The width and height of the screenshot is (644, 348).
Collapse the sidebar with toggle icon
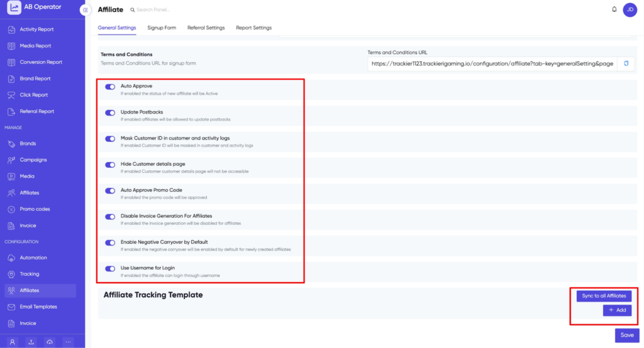tap(85, 10)
